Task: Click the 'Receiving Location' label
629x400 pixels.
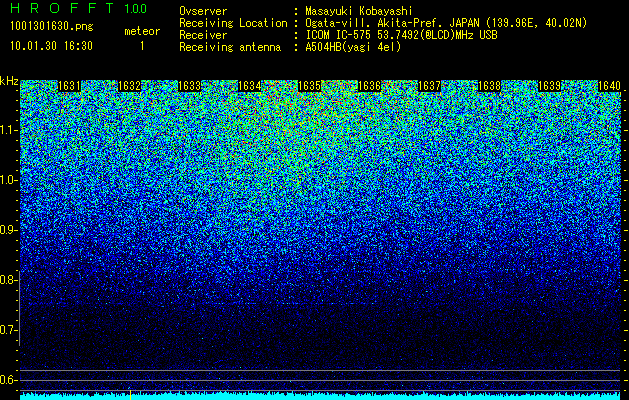Action: (233, 23)
